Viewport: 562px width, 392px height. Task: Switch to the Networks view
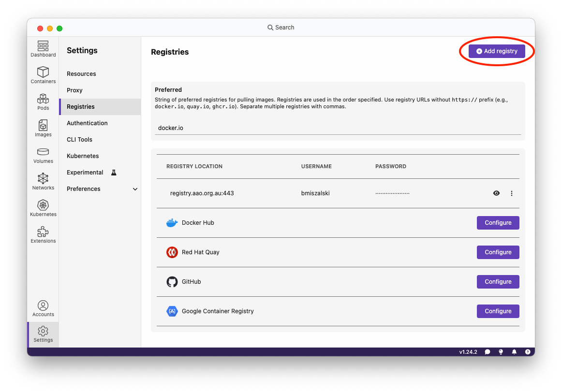click(x=43, y=181)
